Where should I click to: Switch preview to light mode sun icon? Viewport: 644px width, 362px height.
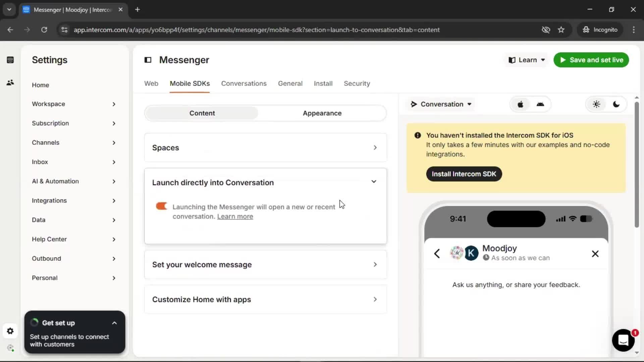(x=596, y=104)
